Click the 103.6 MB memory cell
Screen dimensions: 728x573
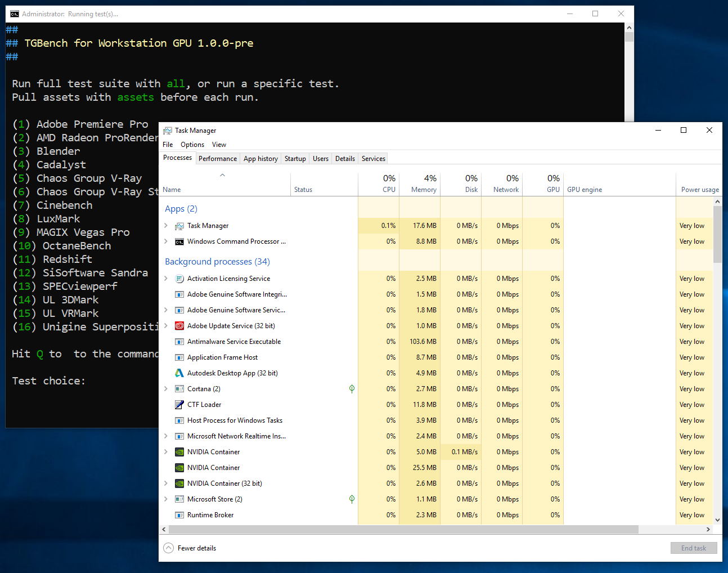tap(420, 342)
